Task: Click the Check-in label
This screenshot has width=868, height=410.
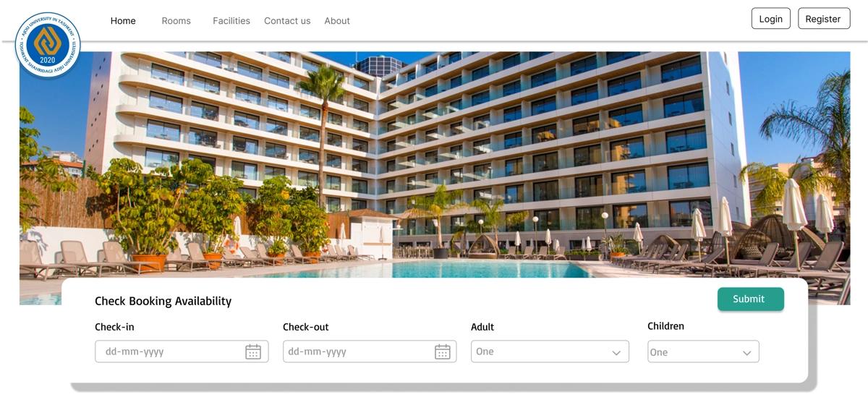Action: pos(114,327)
